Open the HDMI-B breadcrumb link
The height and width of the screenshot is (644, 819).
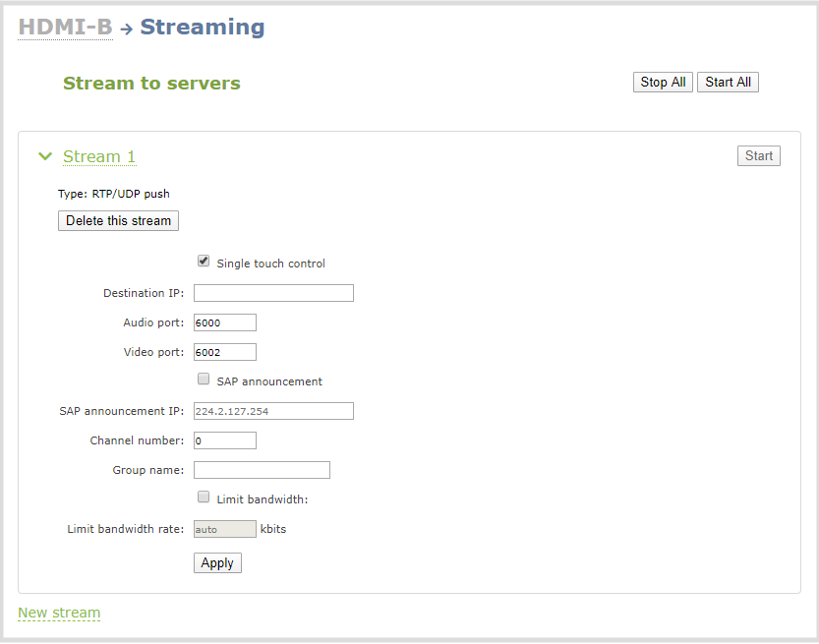65,28
